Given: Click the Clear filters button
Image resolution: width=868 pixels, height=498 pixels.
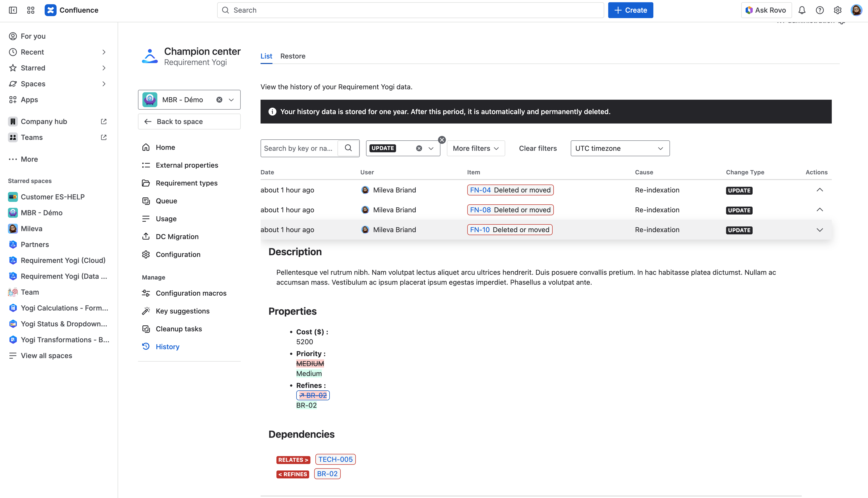Looking at the screenshot, I should tap(537, 148).
